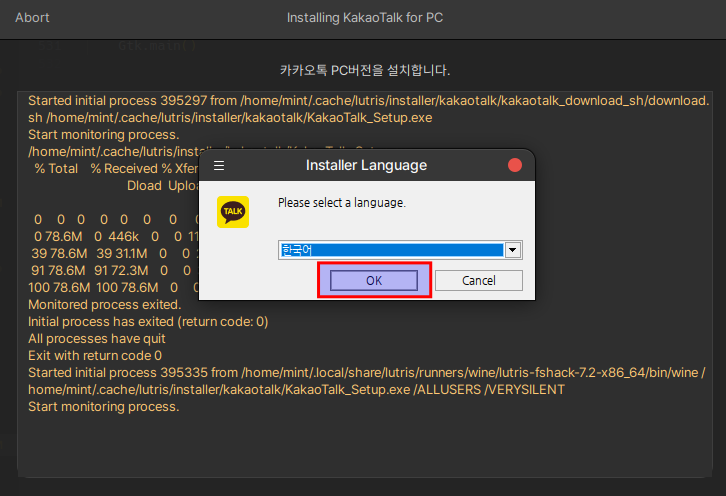Abort the KakaoTalk installation

32,18
